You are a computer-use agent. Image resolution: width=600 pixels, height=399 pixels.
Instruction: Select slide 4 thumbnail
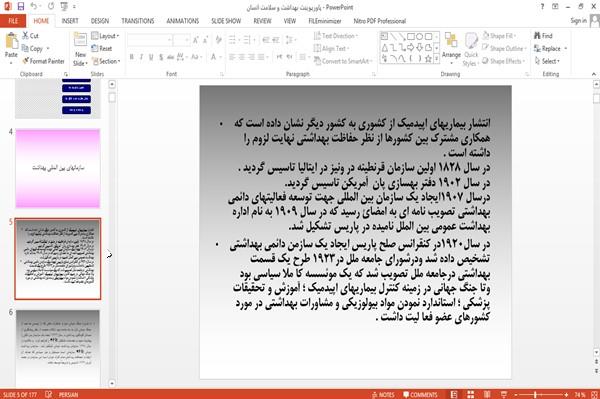pos(58,169)
